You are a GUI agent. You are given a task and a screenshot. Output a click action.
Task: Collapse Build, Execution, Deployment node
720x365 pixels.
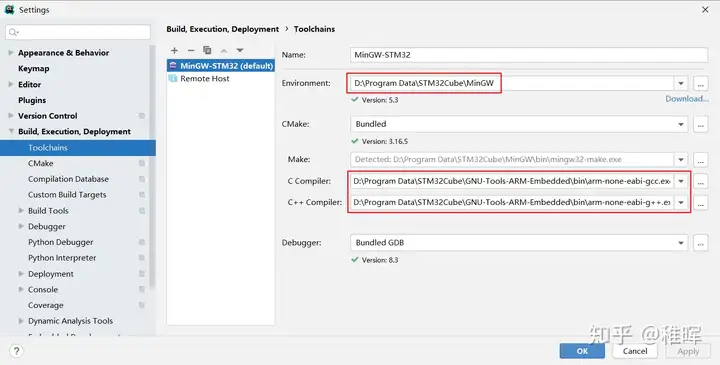click(x=11, y=132)
